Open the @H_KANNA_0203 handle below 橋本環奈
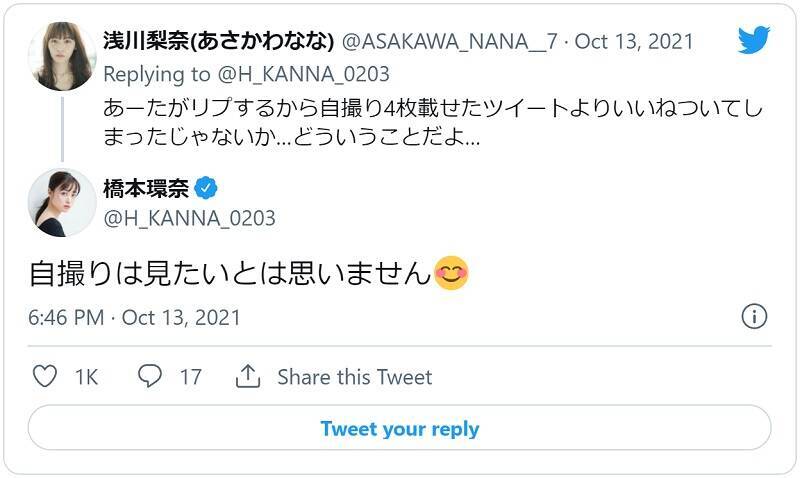The width and height of the screenshot is (800, 478). [x=189, y=217]
